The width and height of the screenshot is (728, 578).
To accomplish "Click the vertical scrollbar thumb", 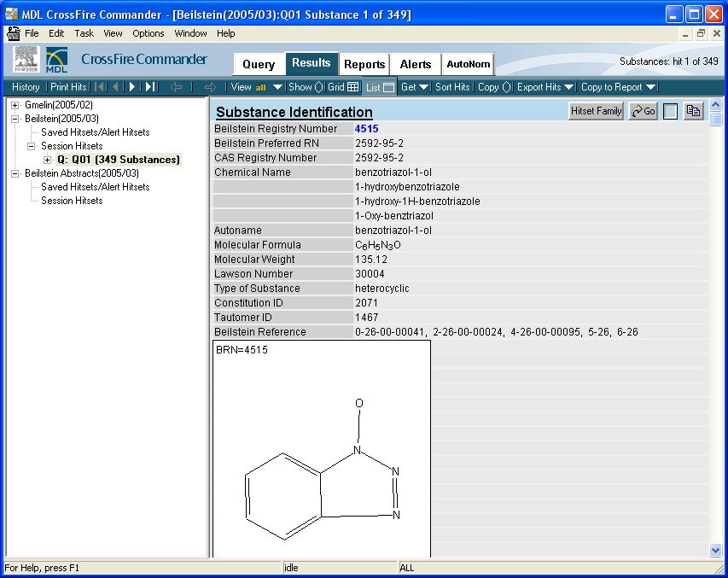I will click(715, 119).
